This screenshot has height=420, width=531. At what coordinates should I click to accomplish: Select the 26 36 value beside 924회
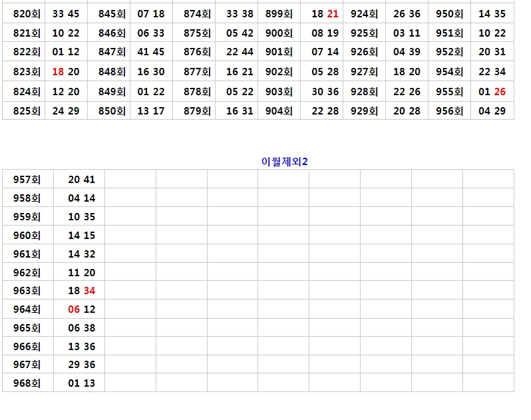(407, 13)
